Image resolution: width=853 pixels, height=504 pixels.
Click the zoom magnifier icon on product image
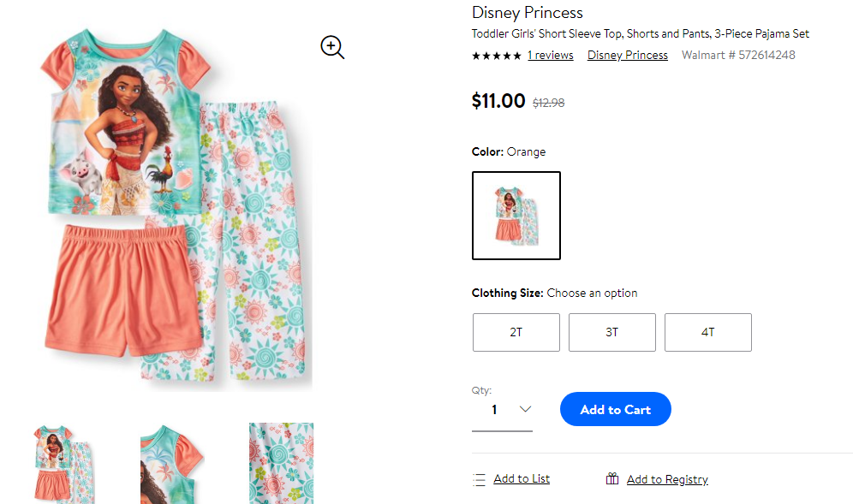[x=332, y=47]
